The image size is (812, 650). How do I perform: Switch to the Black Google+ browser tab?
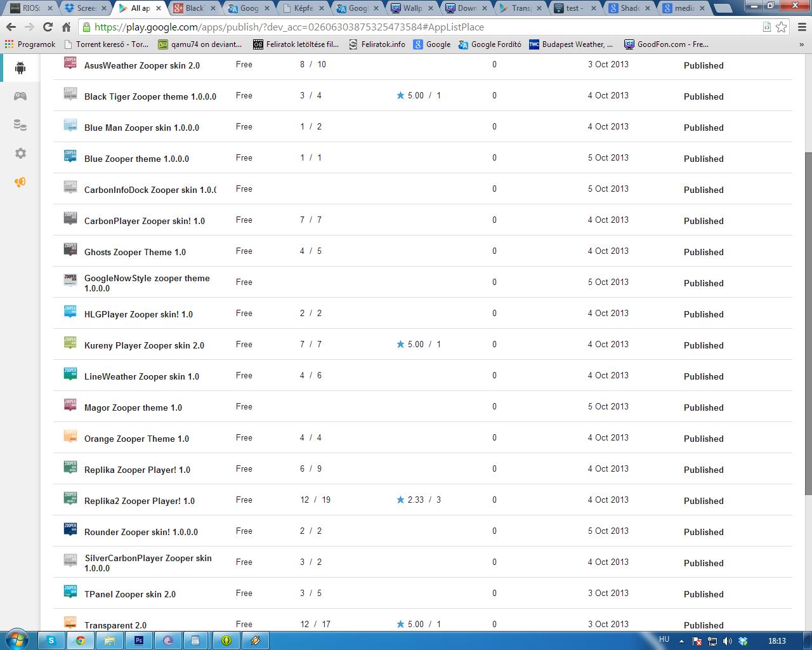click(193, 8)
